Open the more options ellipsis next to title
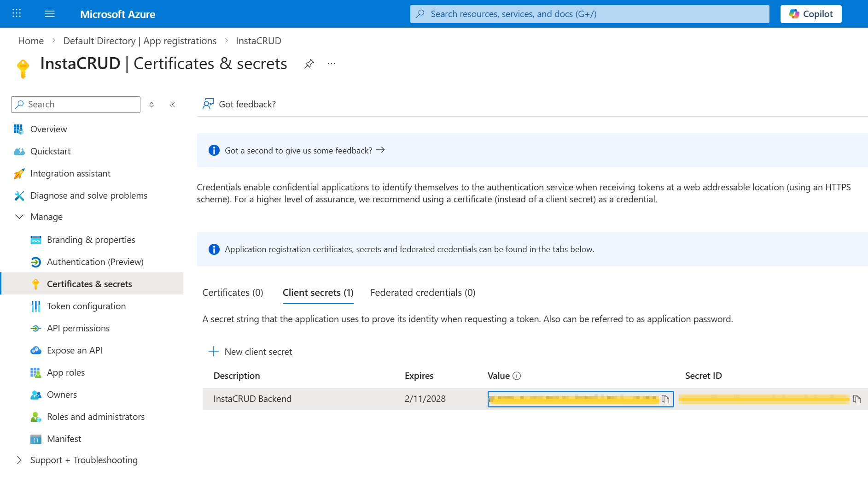Viewport: 868px width, 477px height. pos(332,64)
